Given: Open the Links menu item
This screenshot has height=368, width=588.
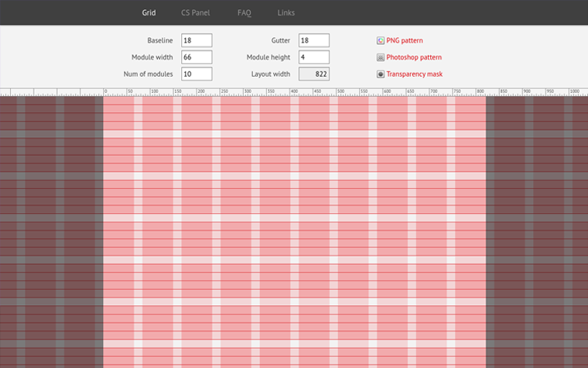Looking at the screenshot, I should tap(285, 12).
